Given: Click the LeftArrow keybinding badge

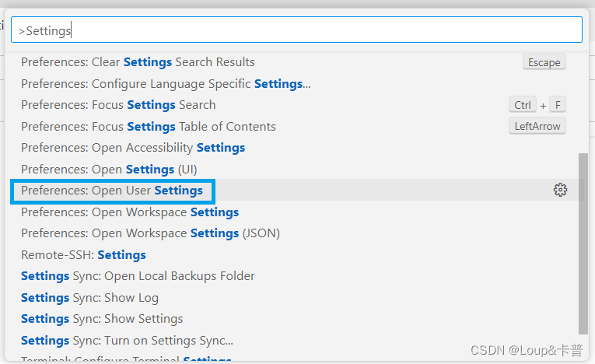Looking at the screenshot, I should pos(537,126).
